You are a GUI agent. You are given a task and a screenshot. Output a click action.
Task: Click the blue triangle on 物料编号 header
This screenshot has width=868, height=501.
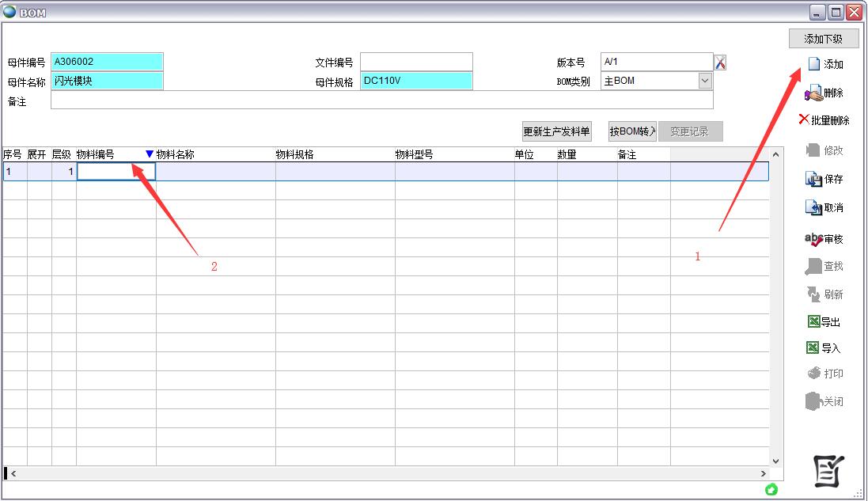(x=149, y=154)
